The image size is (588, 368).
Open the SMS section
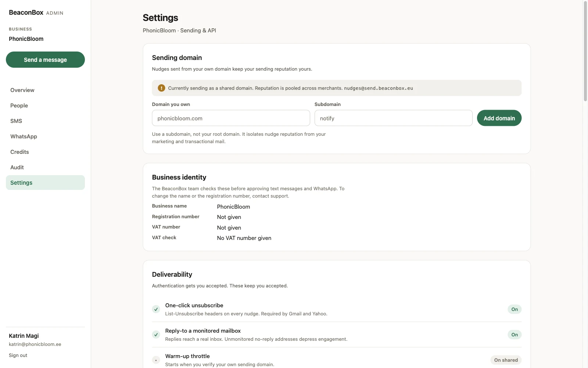(45, 121)
